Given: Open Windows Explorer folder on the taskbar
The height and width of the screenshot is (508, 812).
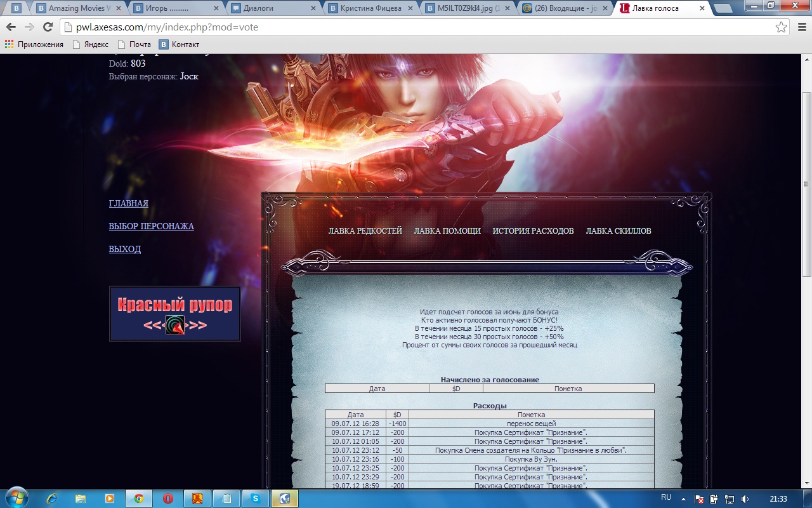Looking at the screenshot, I should point(81,498).
